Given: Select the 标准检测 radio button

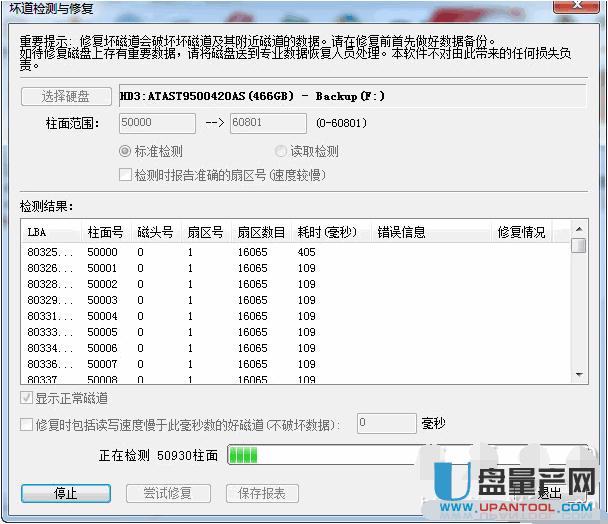Looking at the screenshot, I should pos(125,152).
